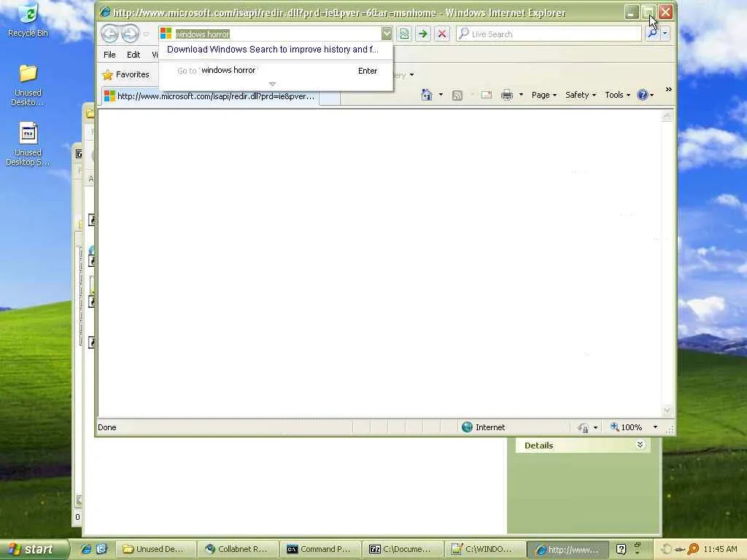Open the Page menu

pos(544,95)
